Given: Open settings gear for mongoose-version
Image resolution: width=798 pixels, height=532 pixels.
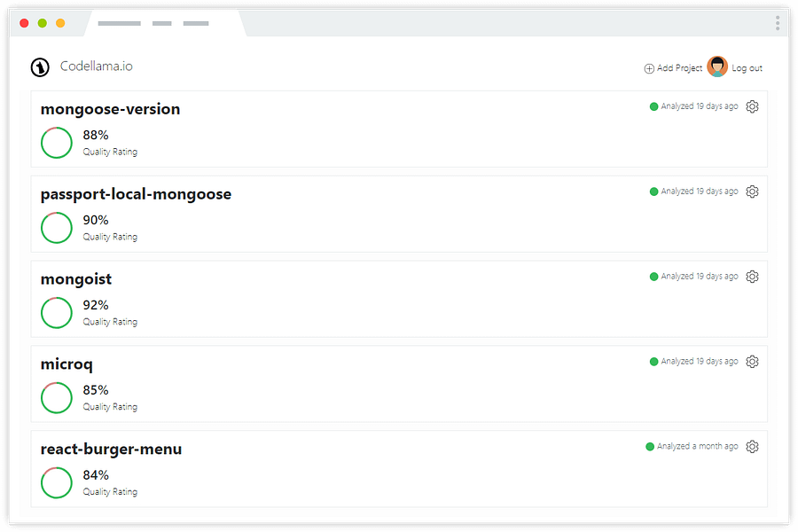Looking at the screenshot, I should pyautogui.click(x=752, y=106).
